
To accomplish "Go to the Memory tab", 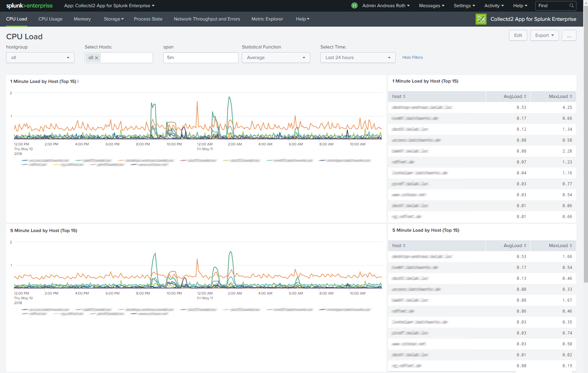I will [82, 19].
